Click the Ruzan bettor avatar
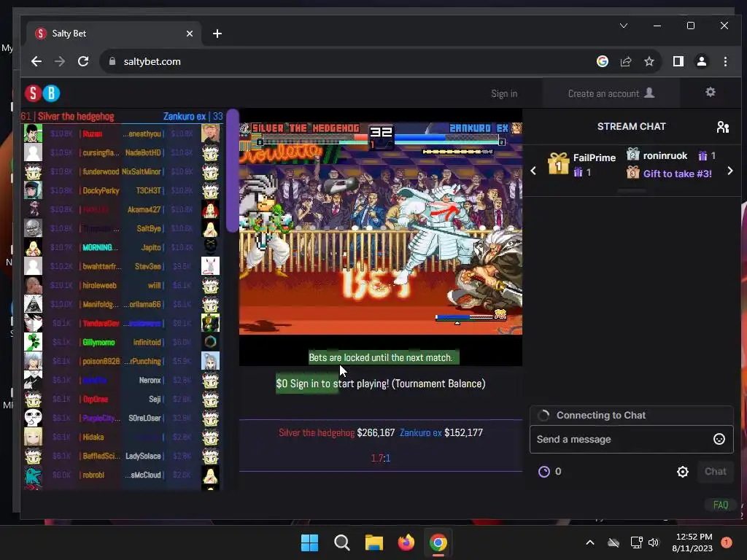This screenshot has height=560, width=747. click(x=34, y=133)
